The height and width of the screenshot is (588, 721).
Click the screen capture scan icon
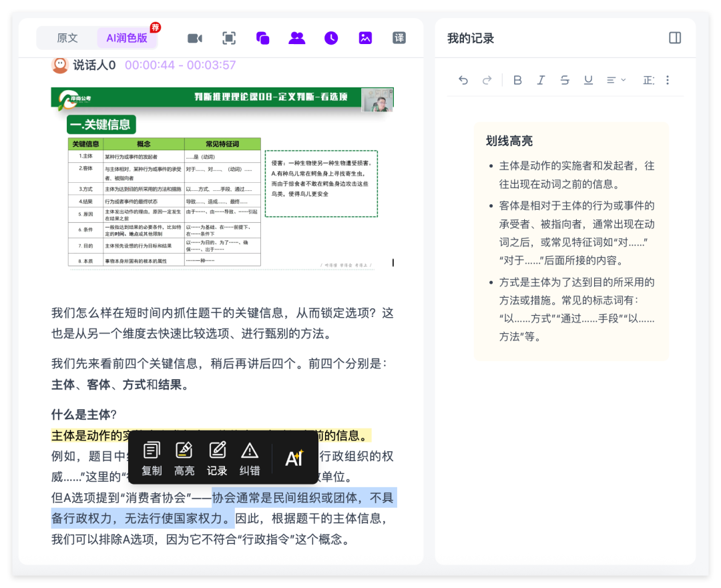229,38
